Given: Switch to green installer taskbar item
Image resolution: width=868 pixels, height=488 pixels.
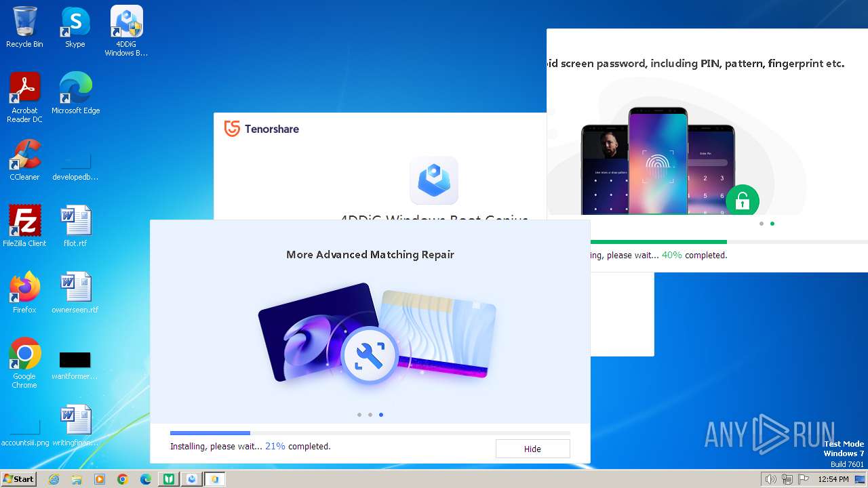Looking at the screenshot, I should pos(169,479).
